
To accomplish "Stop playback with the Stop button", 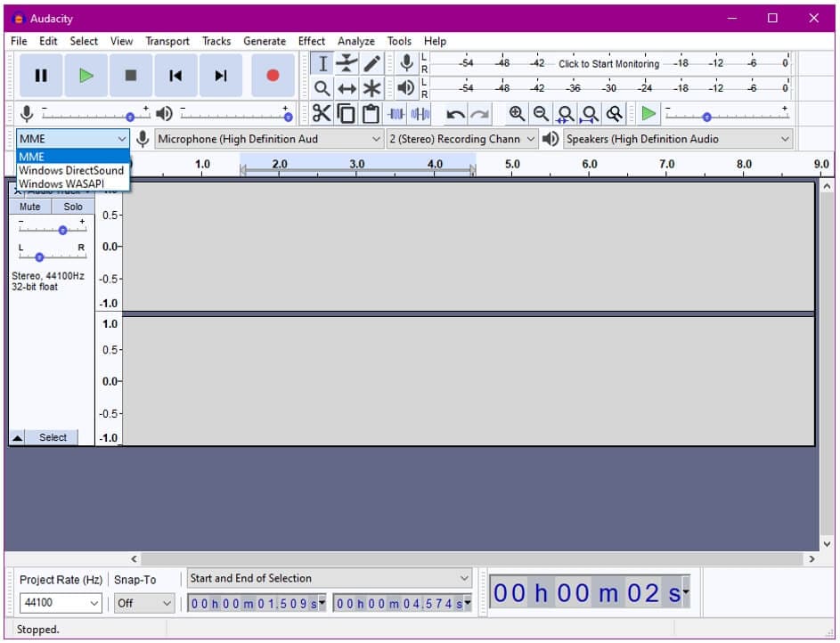I will click(131, 76).
